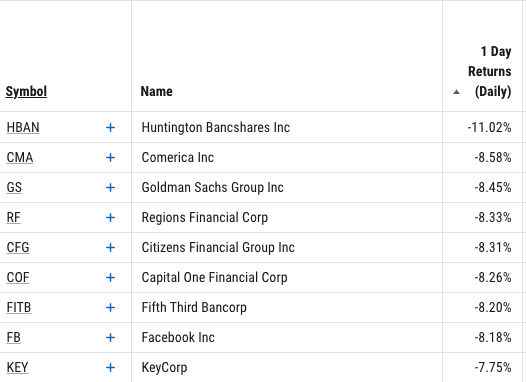Add RF with the plus icon
This screenshot has width=526, height=382.
[x=110, y=218]
